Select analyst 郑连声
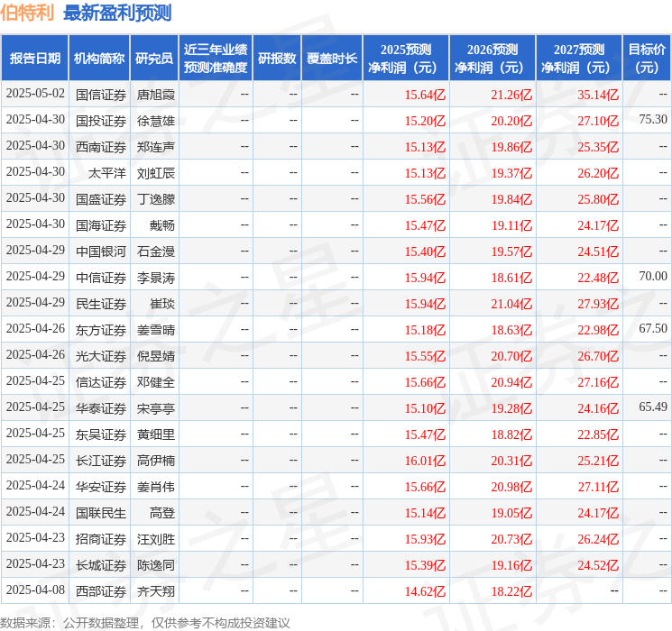Screen dimensions: 672x631 pos(156,147)
